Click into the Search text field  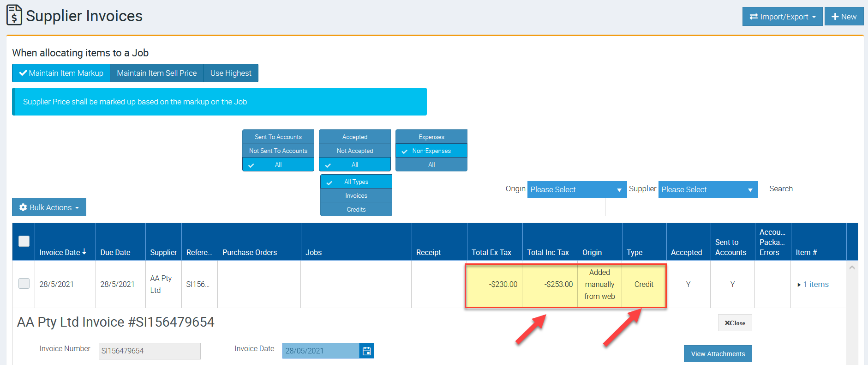(555, 207)
